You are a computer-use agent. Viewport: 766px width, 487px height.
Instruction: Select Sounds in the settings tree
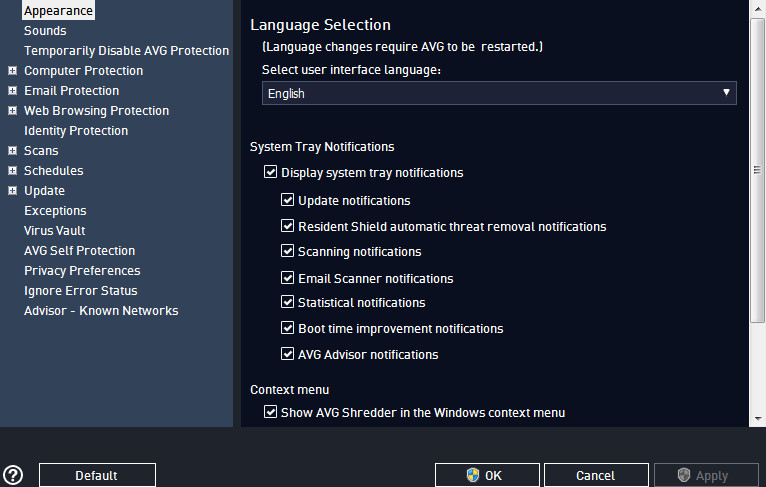coord(45,30)
